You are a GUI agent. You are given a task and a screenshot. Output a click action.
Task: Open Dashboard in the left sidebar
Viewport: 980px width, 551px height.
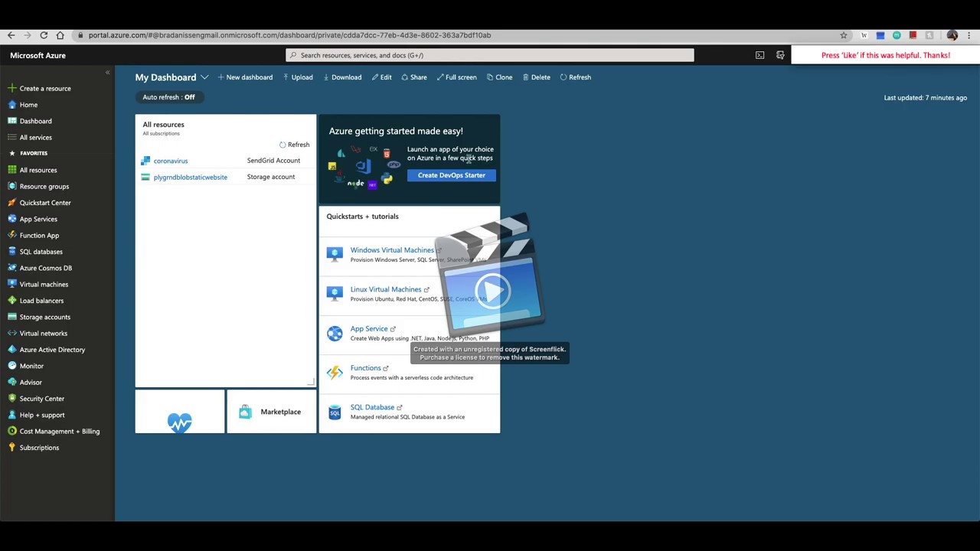coord(35,121)
